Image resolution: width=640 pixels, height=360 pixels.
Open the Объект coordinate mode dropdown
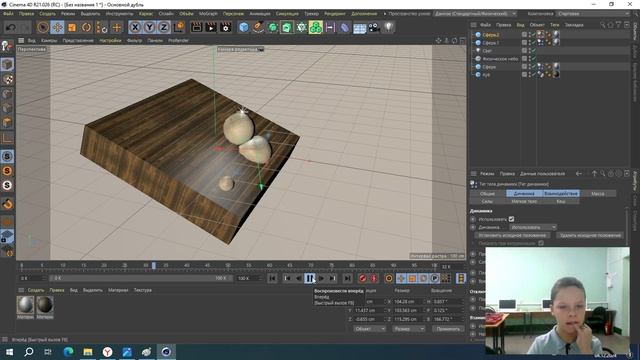369,329
